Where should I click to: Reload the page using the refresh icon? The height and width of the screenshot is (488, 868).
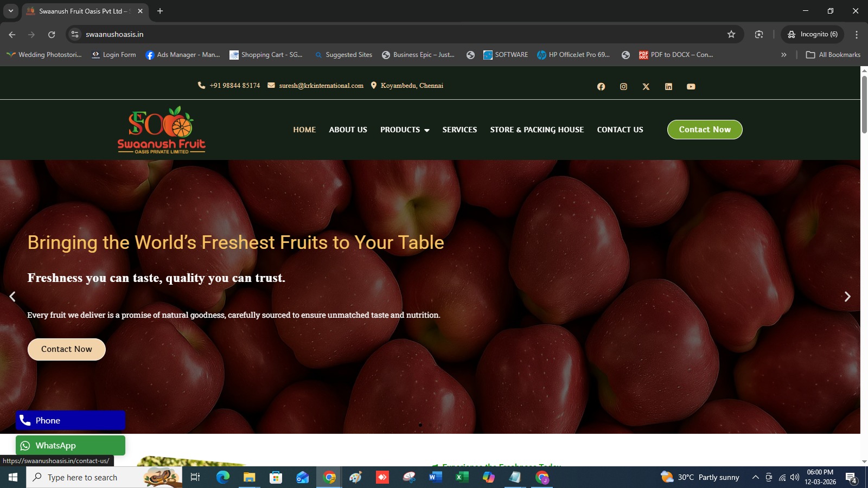[52, 34]
